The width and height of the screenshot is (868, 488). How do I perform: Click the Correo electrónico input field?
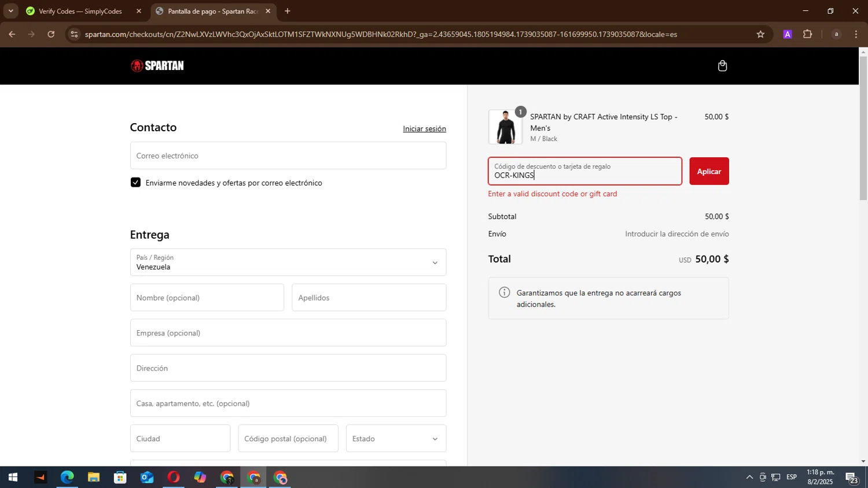(x=288, y=156)
